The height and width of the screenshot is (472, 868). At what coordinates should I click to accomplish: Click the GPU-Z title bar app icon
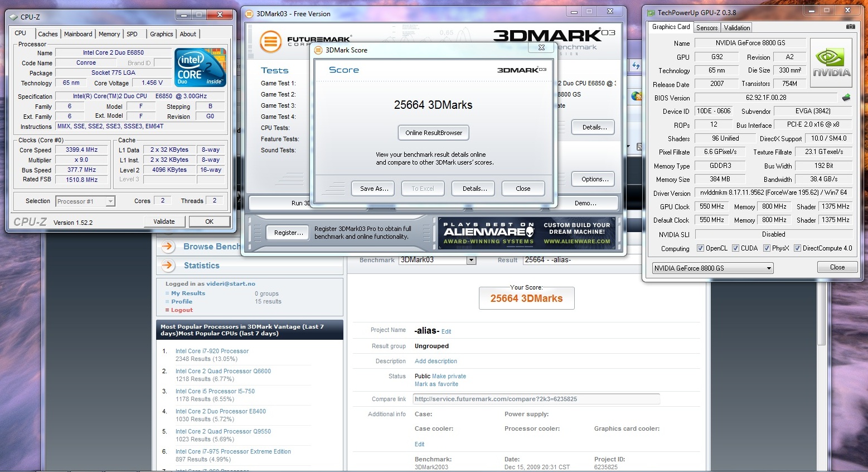tap(651, 12)
